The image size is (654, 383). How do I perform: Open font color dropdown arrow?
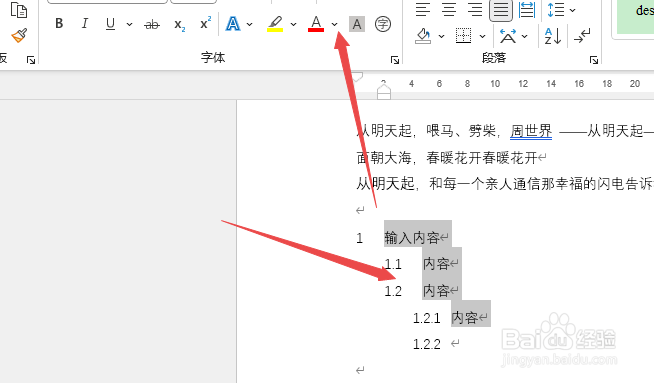coord(335,24)
